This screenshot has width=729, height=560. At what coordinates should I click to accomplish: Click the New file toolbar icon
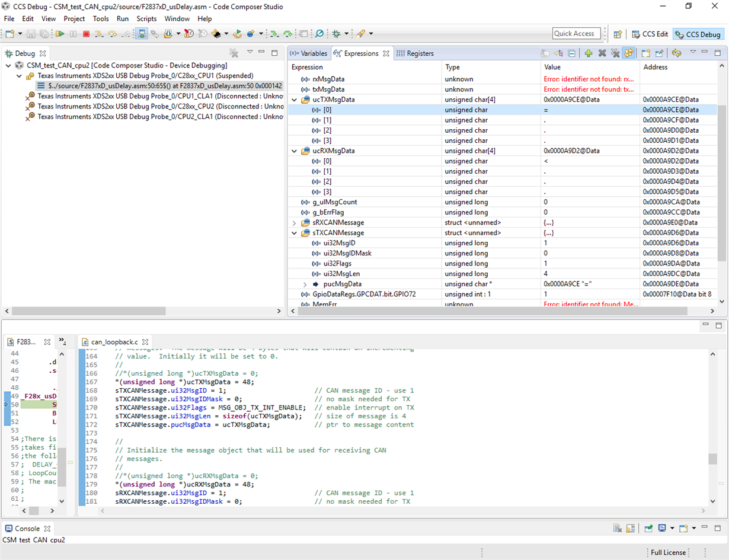(x=10, y=34)
